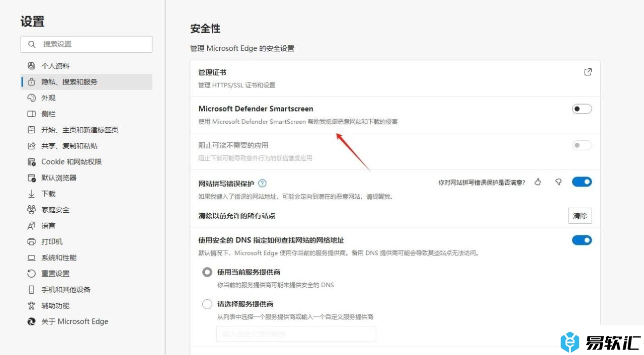Click the share icon beside 共享、复制和粘贴
This screenshot has height=355, width=644.
click(32, 146)
